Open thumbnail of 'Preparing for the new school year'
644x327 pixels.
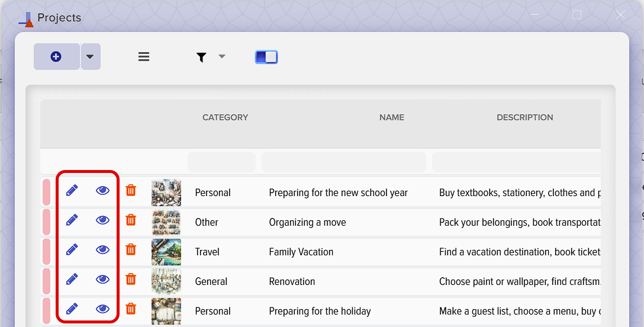[x=166, y=193]
